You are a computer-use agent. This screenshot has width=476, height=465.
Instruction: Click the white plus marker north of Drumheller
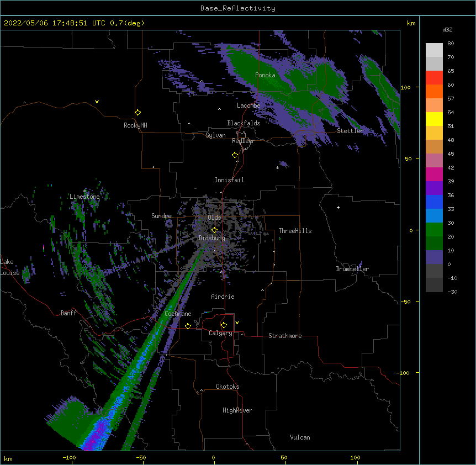338,207
